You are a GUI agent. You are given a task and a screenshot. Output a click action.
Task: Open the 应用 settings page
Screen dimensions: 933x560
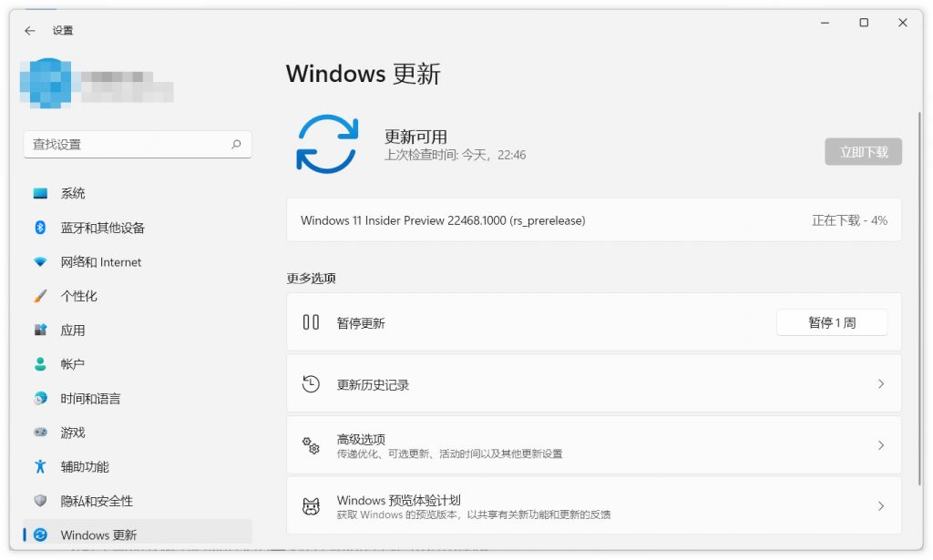(138, 330)
